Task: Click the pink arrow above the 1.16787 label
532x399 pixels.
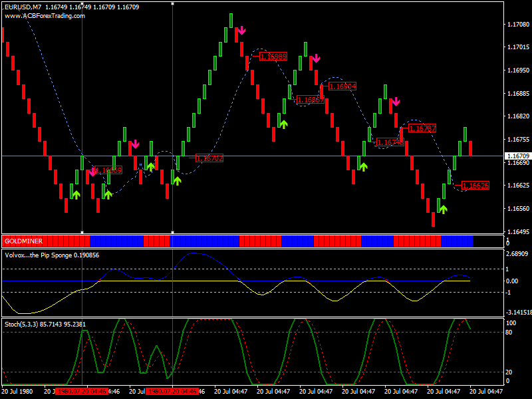Action: point(396,101)
